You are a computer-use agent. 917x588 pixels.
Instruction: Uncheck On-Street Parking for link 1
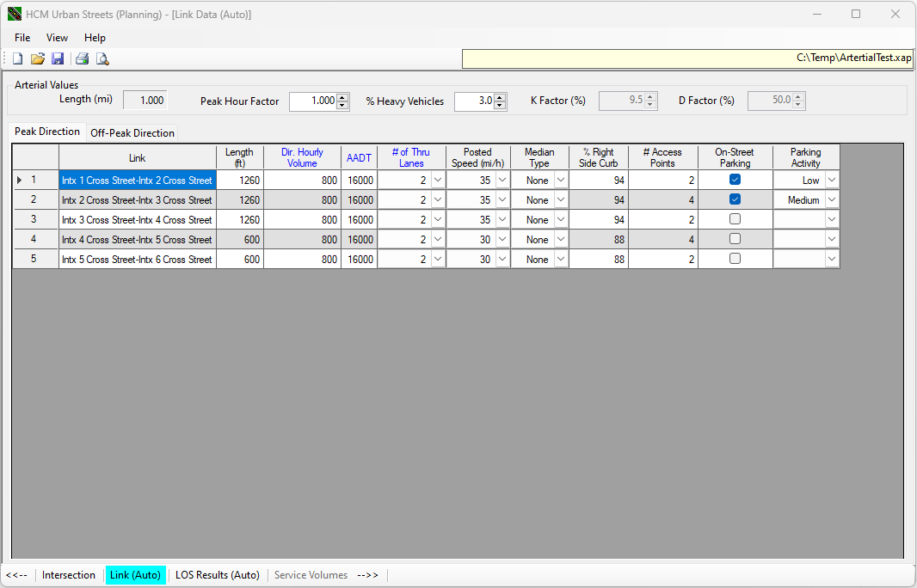(735, 180)
